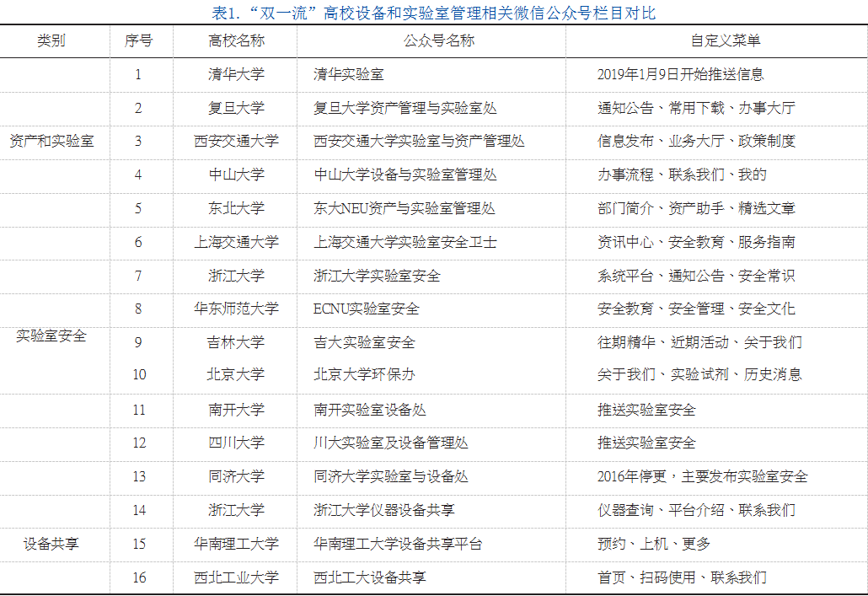The height and width of the screenshot is (596, 868).
Task: Click the account name 浙江大学实验室安全
Action: [x=377, y=276]
